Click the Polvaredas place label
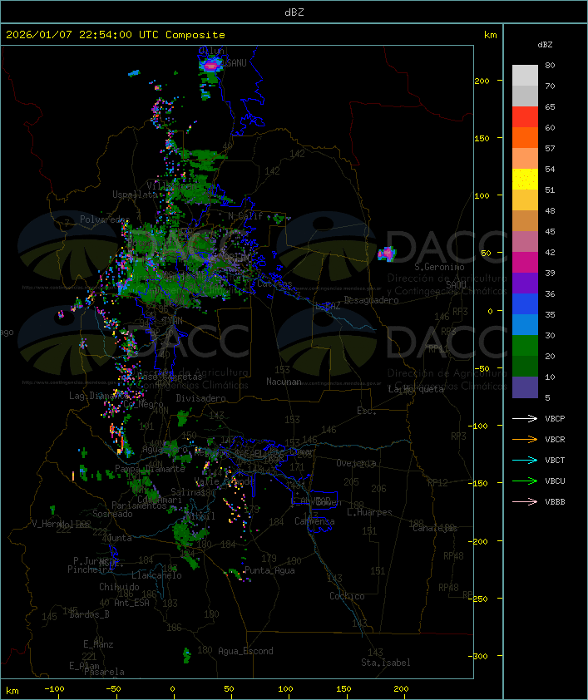The width and height of the screenshot is (588, 700). (105, 219)
